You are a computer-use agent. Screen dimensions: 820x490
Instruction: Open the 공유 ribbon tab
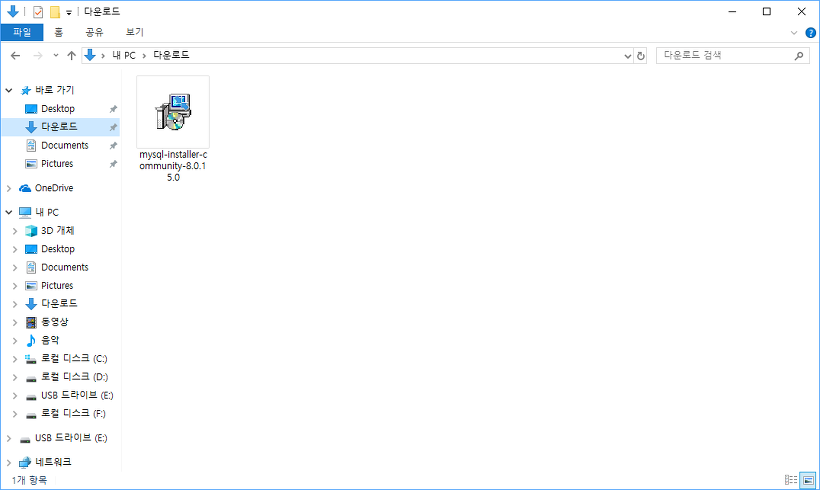[94, 32]
